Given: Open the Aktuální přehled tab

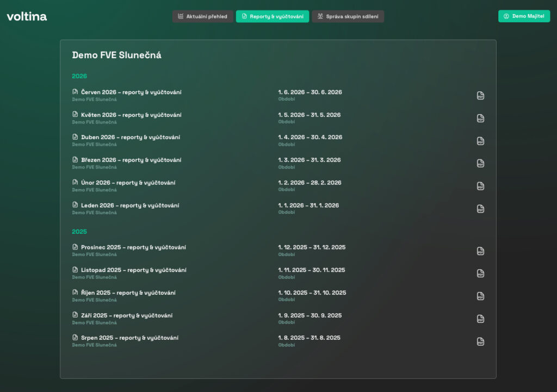Looking at the screenshot, I should click(202, 16).
